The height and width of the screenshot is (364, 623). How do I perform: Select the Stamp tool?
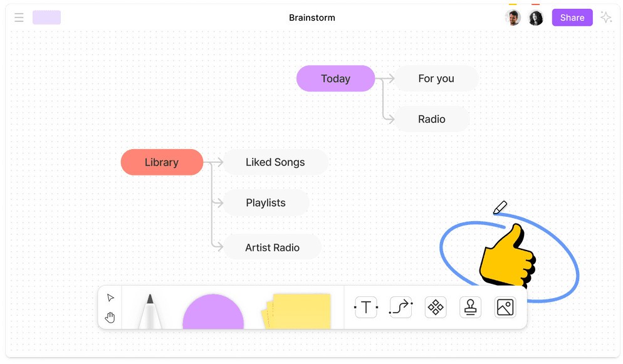tap(471, 307)
